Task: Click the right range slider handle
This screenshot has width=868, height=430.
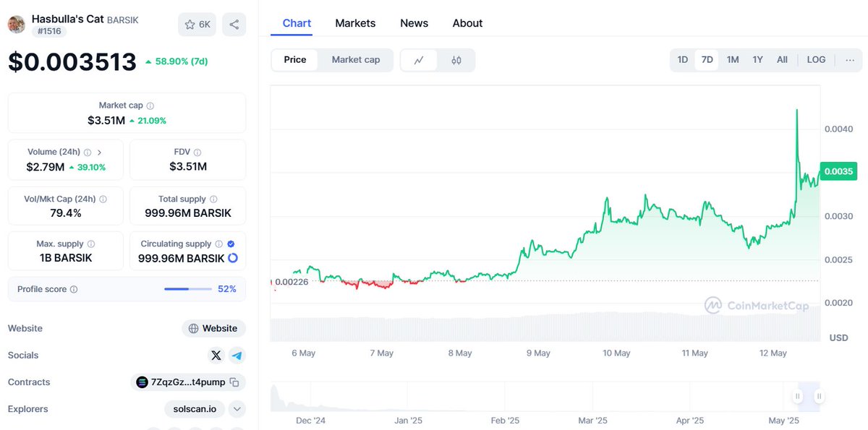Action: [819, 396]
